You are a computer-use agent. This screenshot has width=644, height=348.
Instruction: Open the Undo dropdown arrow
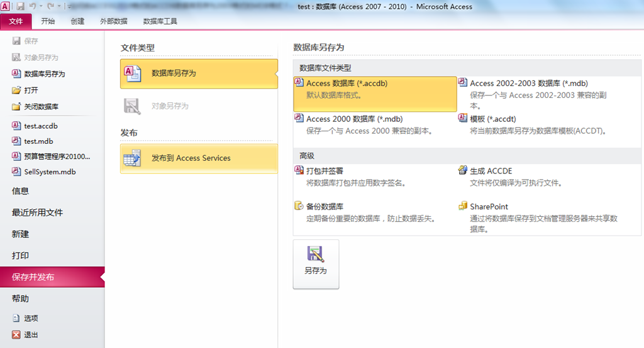click(41, 6)
